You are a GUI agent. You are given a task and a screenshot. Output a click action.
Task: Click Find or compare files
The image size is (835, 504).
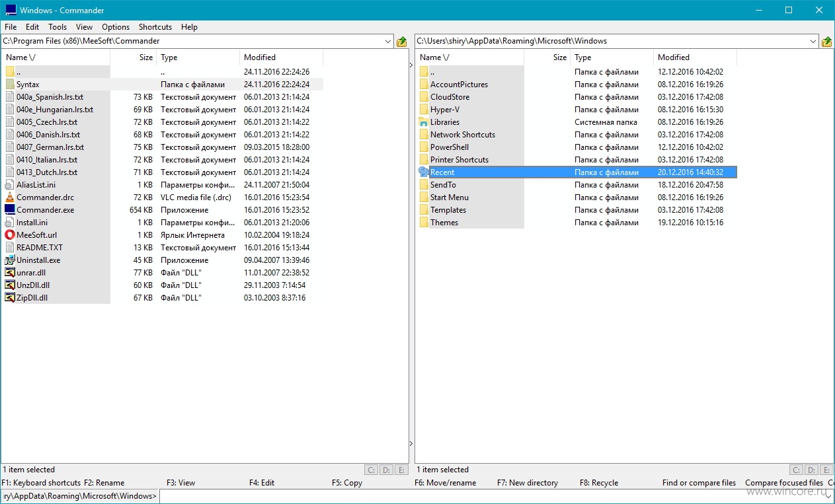pos(699,483)
